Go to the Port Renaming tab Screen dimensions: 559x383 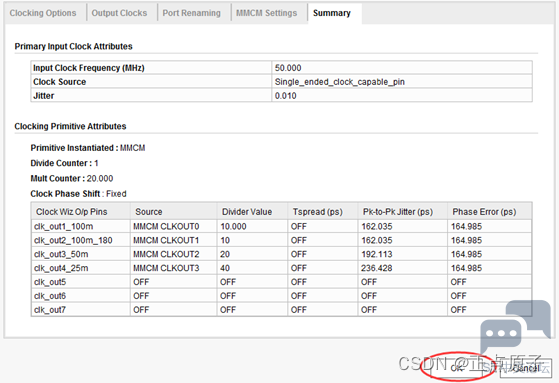click(x=192, y=13)
